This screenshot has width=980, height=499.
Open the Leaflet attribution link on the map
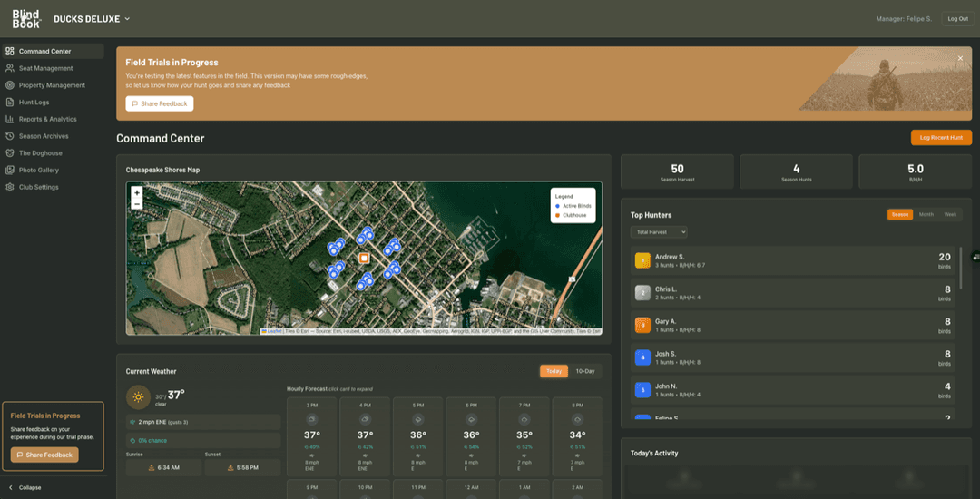pyautogui.click(x=274, y=332)
